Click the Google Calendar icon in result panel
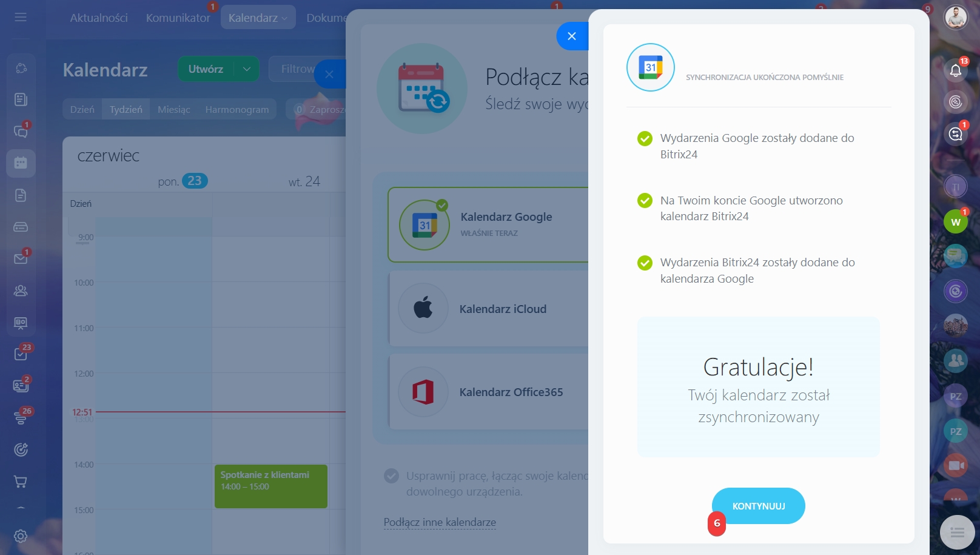 pos(651,67)
